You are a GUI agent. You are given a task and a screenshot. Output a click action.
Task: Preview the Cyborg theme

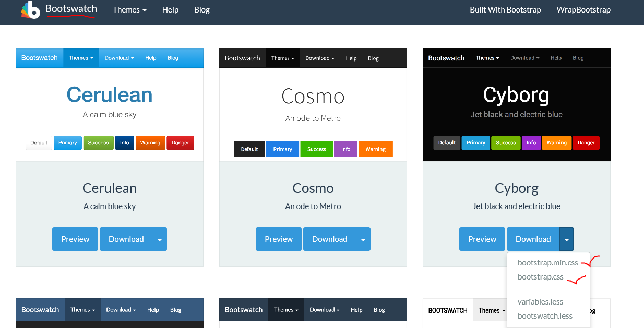point(482,239)
